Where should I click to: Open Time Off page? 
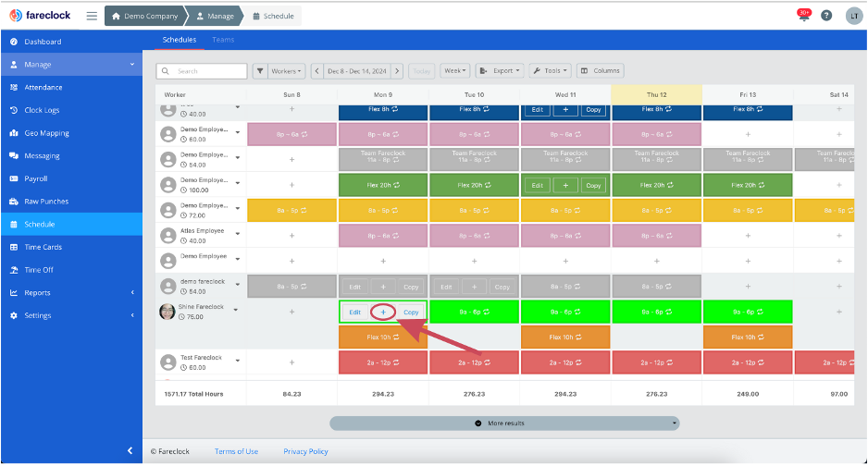click(71, 270)
